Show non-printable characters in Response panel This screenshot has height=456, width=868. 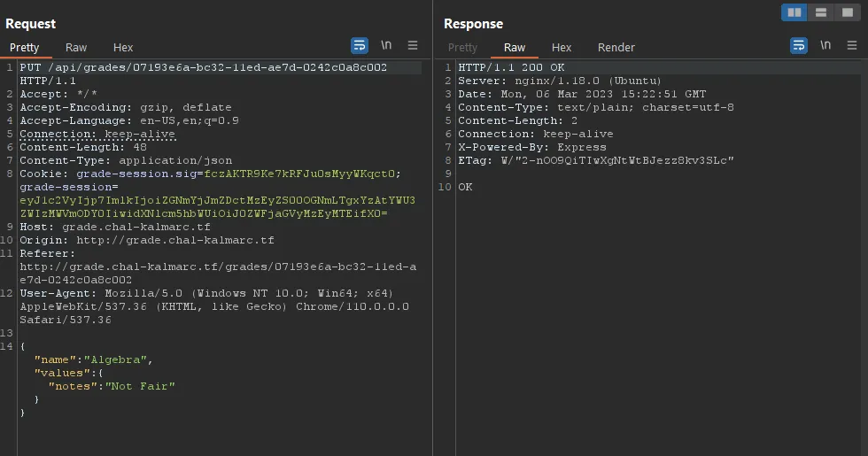coord(825,45)
